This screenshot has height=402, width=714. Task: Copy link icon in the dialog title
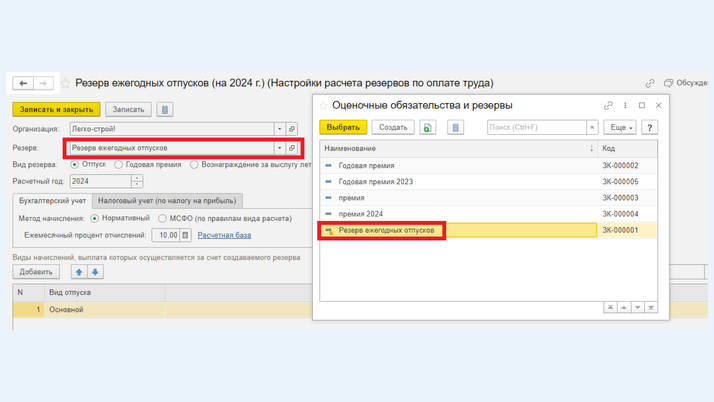(x=608, y=105)
